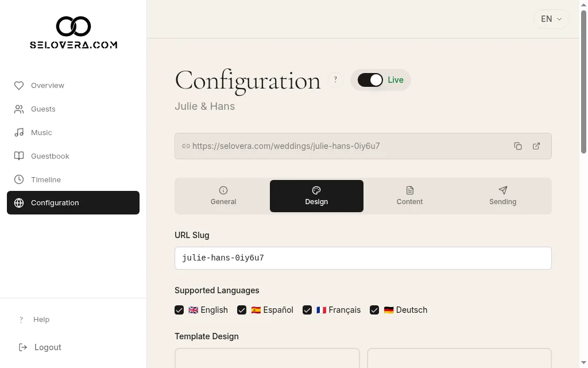Click the logout arrow icon
This screenshot has width=588, height=368.
(x=23, y=347)
